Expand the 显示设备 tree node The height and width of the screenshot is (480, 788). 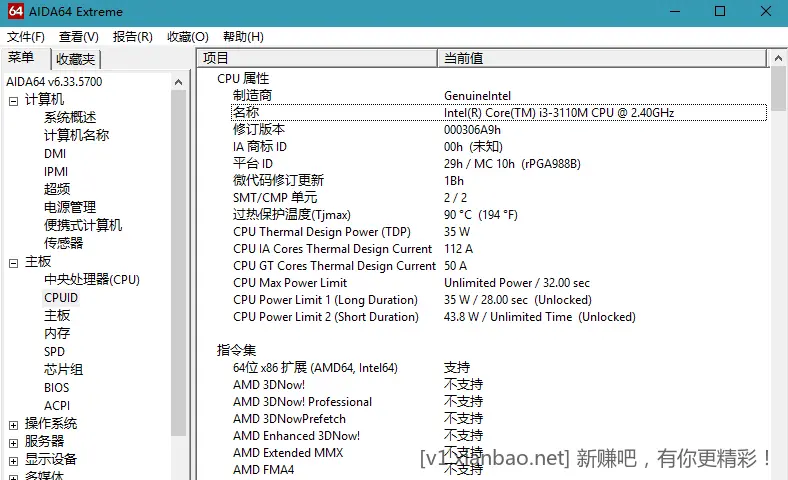(14, 461)
